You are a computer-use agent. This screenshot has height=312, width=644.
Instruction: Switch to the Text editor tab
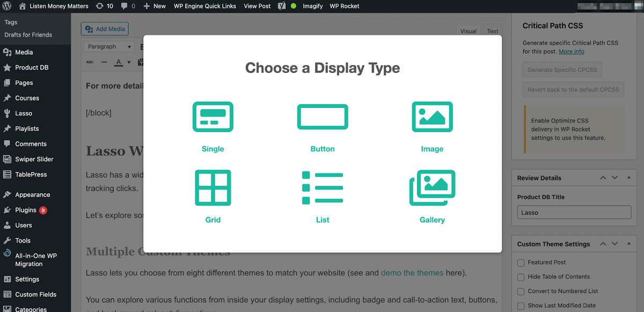coord(493,31)
